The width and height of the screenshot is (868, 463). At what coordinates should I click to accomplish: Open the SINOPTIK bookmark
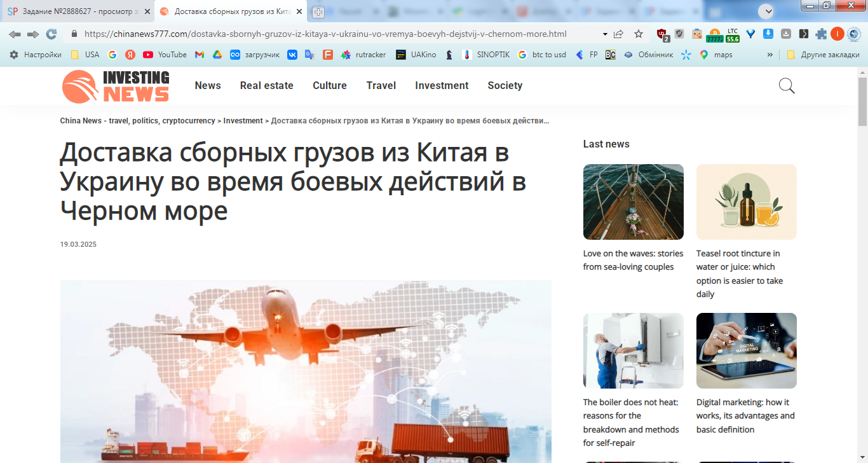coord(486,55)
